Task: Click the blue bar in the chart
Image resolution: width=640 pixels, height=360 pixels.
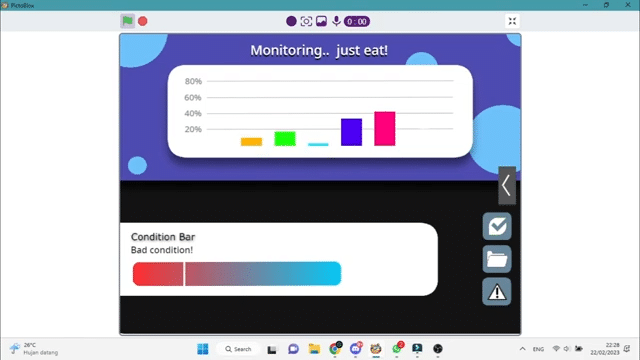Action: click(x=351, y=132)
